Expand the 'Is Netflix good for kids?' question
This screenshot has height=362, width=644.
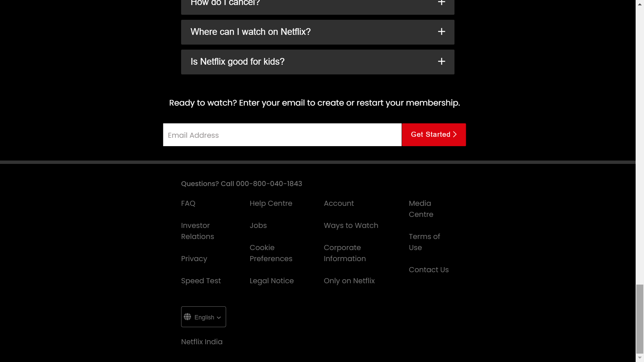coord(317,62)
